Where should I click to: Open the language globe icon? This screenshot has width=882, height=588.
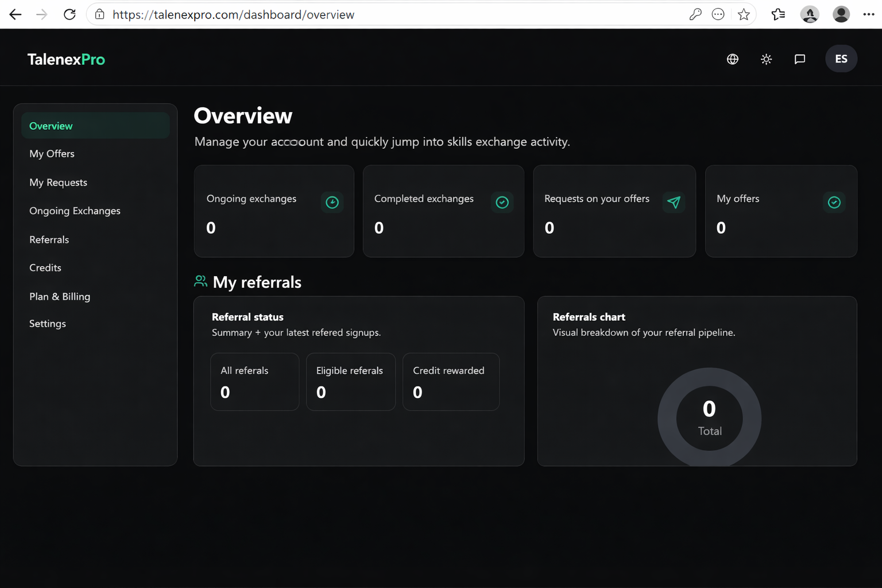point(733,59)
